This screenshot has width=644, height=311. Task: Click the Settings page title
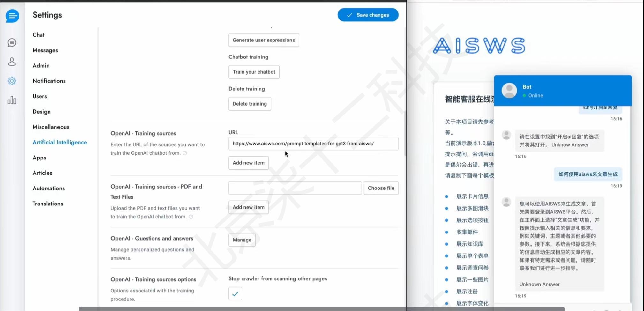click(47, 15)
